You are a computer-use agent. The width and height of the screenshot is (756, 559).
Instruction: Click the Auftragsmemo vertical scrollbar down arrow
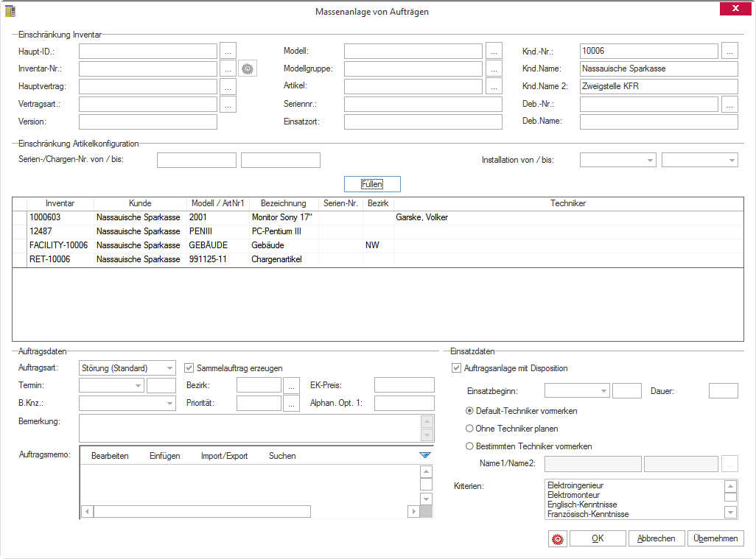(x=426, y=499)
